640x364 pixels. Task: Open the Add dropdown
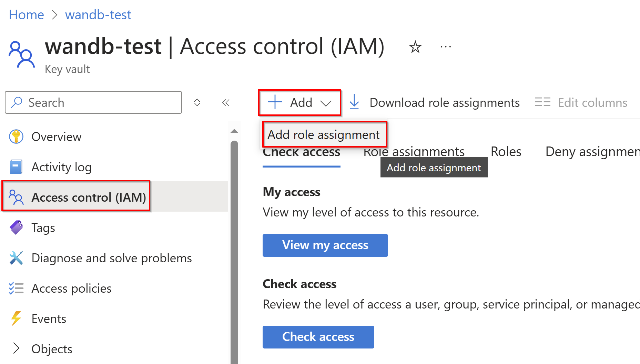click(299, 103)
